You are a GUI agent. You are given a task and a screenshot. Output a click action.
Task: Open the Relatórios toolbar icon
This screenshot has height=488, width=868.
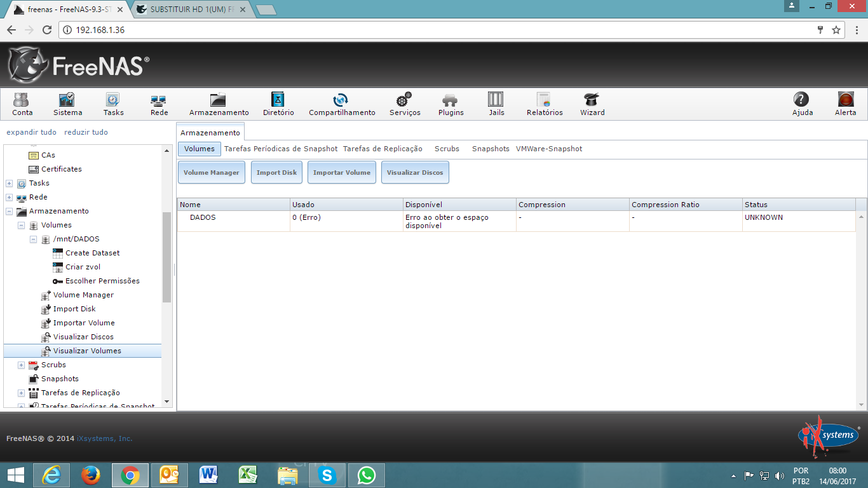[x=545, y=104]
